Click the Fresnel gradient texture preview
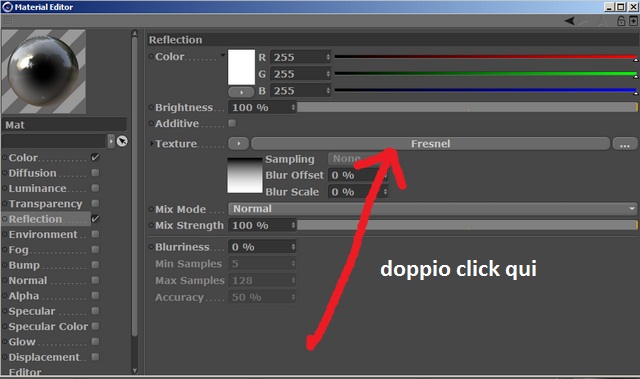The width and height of the screenshot is (640, 379). (x=244, y=175)
